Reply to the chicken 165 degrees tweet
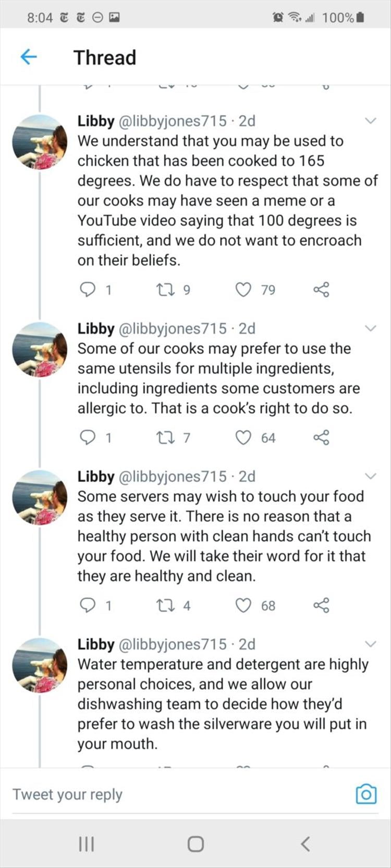The image size is (391, 868). coord(87,290)
